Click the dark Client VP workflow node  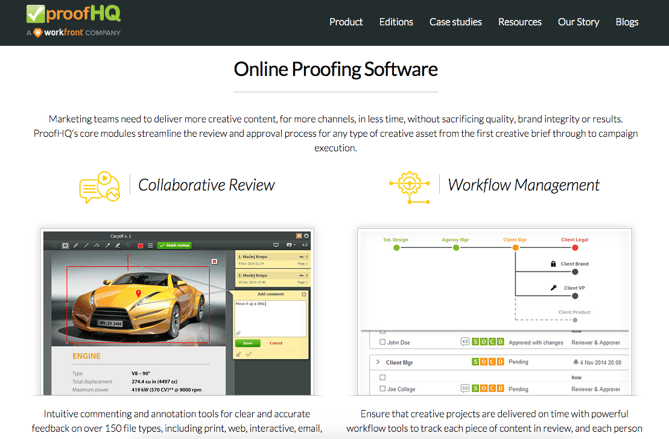pyautogui.click(x=575, y=296)
